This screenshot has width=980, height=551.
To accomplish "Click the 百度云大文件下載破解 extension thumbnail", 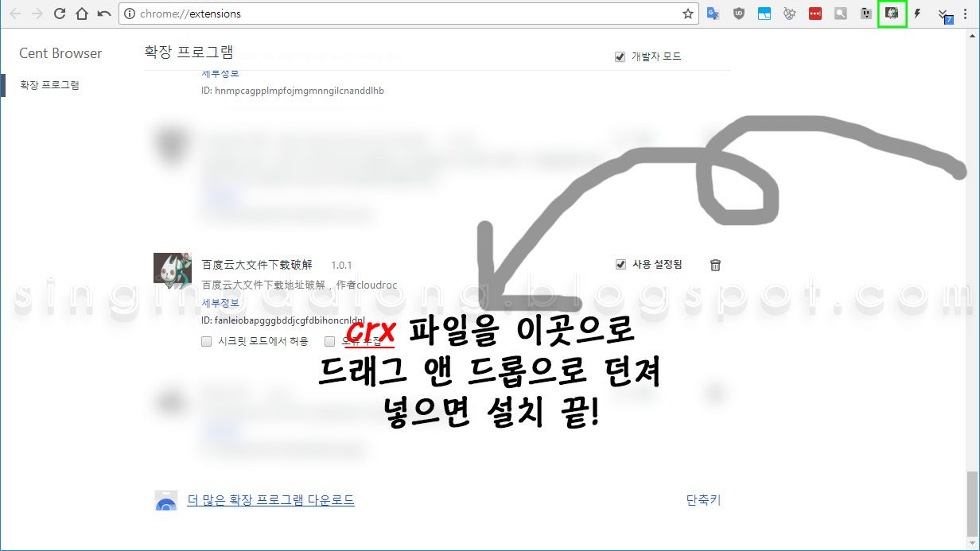I will point(172,271).
